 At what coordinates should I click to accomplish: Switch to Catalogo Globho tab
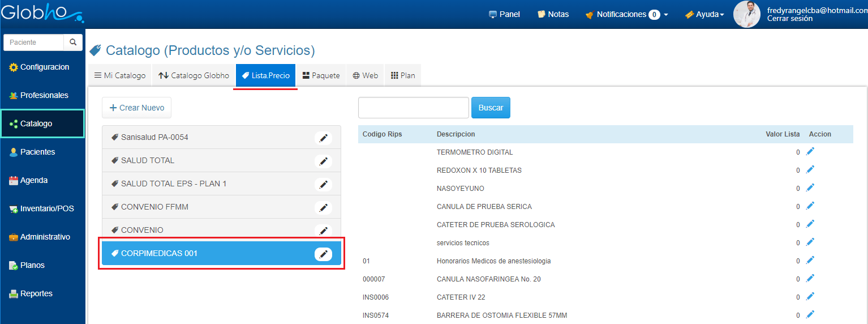coord(194,75)
